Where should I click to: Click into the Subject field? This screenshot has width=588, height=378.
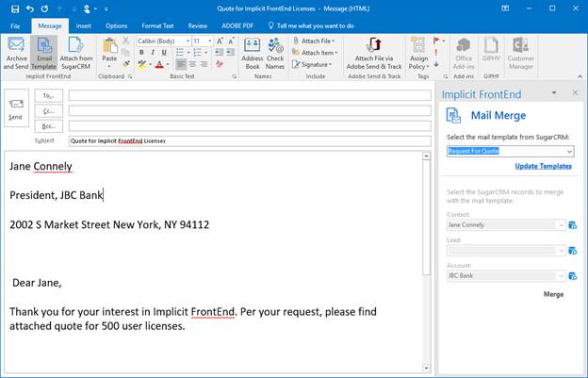tap(245, 140)
